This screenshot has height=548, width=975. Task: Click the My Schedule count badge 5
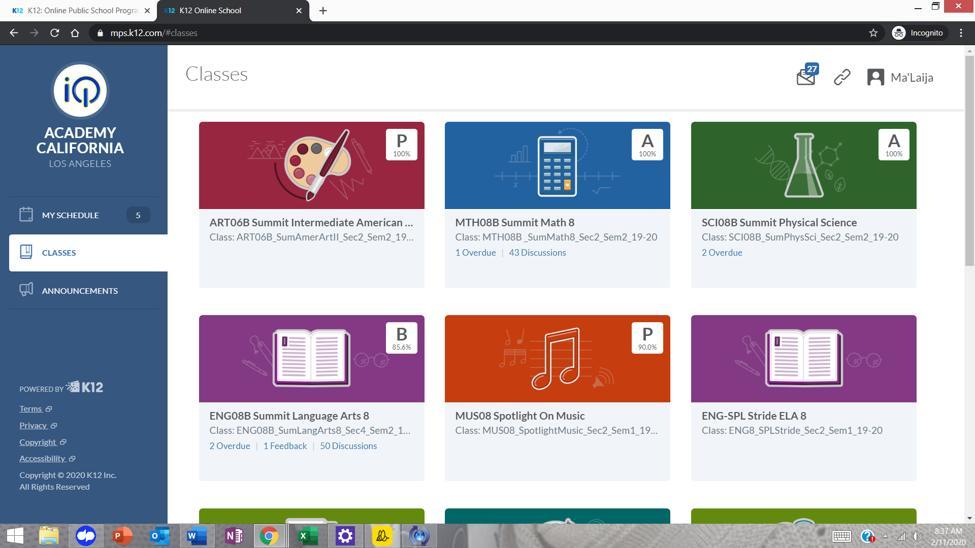tap(138, 215)
